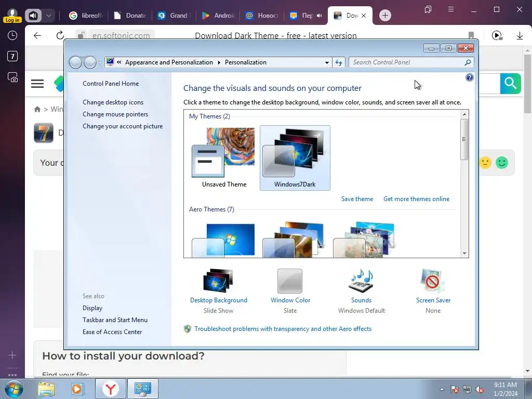
Task: Open Ease of Access Center link
Action: point(112,332)
